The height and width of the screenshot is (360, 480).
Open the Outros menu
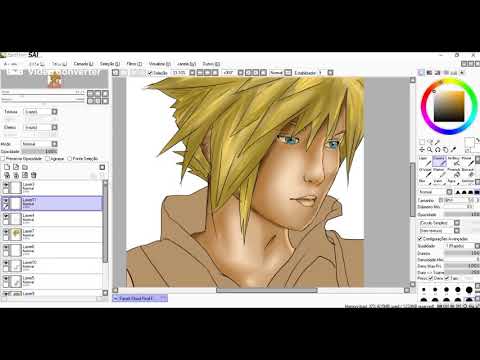(211, 64)
